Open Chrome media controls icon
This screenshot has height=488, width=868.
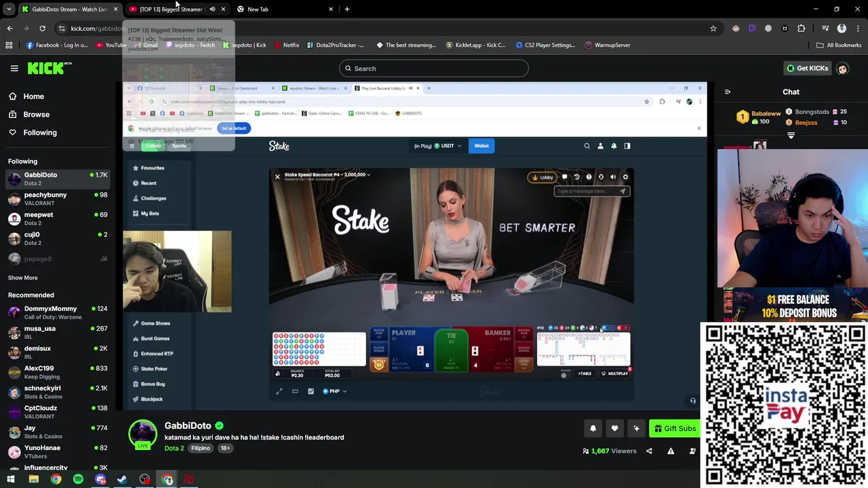825,28
